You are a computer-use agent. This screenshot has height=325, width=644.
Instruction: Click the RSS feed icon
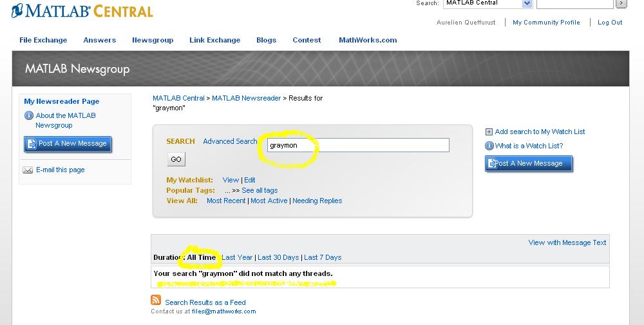tap(156, 300)
